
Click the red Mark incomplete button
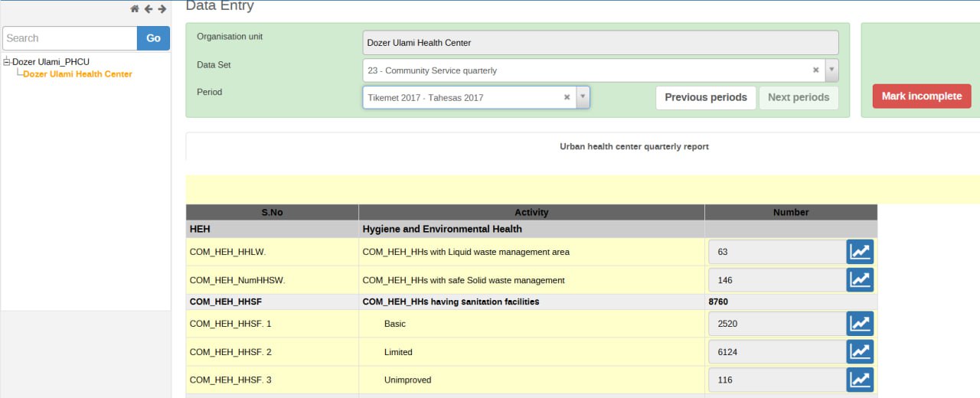(921, 96)
